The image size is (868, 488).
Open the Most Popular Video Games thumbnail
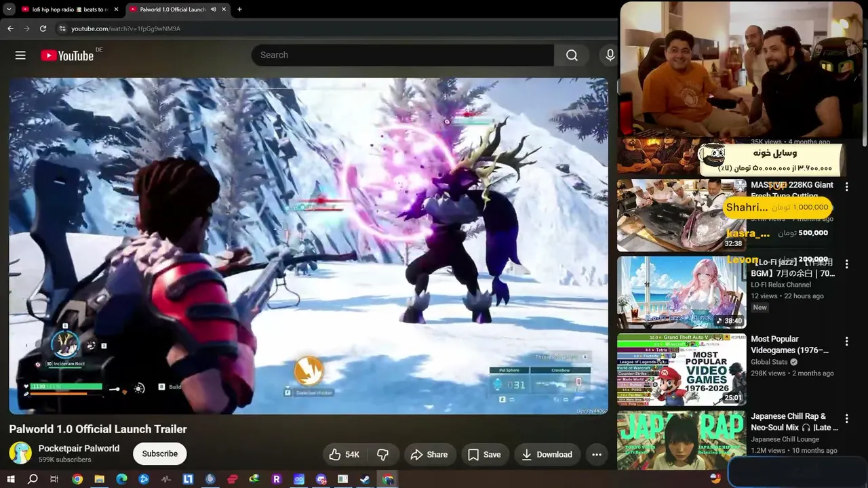(681, 370)
